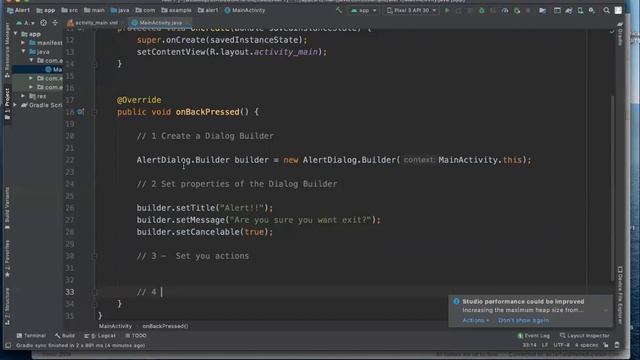Click the src breadcrumb in navigation bar
Image resolution: width=640 pixels, height=360 pixels.
click(x=69, y=10)
